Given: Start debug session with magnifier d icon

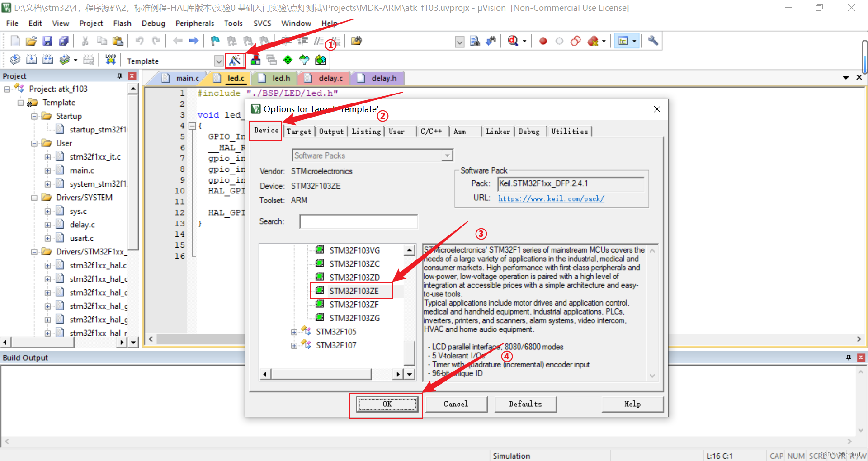Looking at the screenshot, I should [x=513, y=41].
